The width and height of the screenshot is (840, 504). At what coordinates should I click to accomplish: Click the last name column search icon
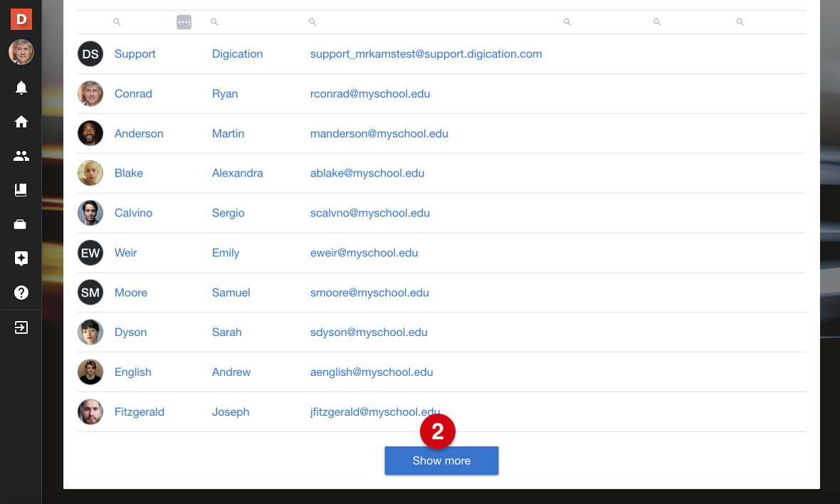[x=117, y=22]
